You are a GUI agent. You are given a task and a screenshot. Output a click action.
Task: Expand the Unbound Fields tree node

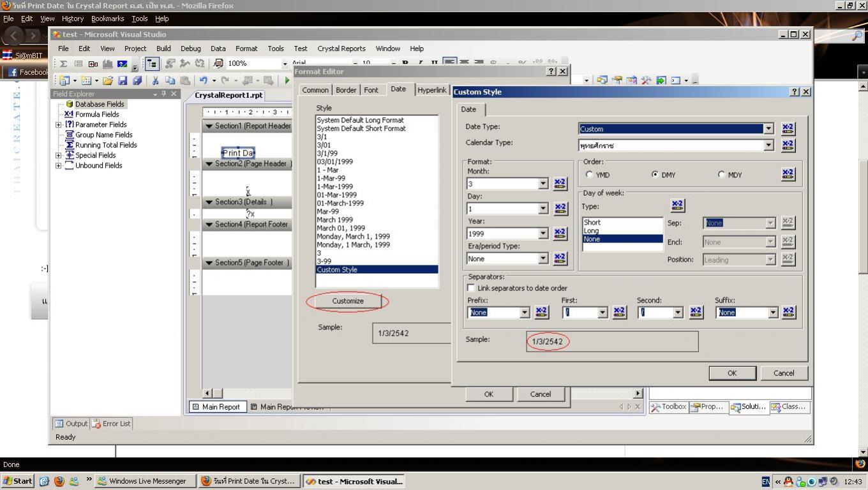coord(59,165)
